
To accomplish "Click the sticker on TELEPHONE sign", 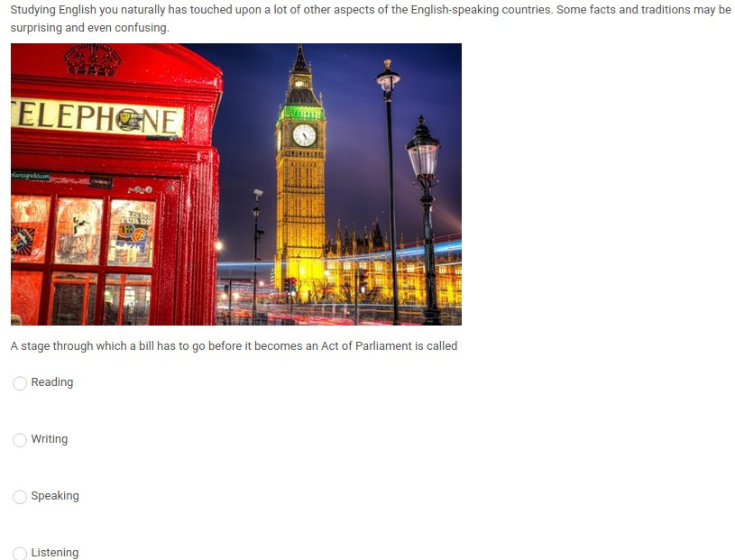I will pos(130,120).
